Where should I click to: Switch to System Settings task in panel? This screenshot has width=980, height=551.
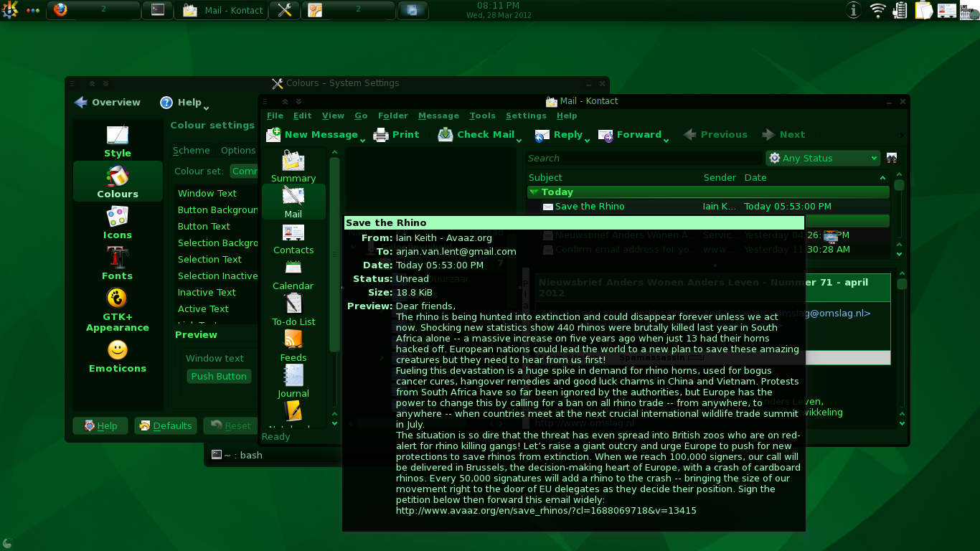[284, 10]
